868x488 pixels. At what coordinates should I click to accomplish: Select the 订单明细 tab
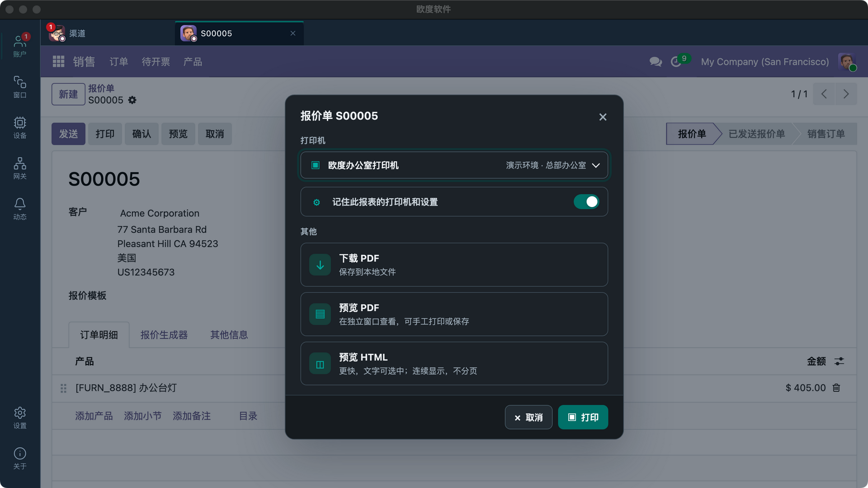click(99, 335)
